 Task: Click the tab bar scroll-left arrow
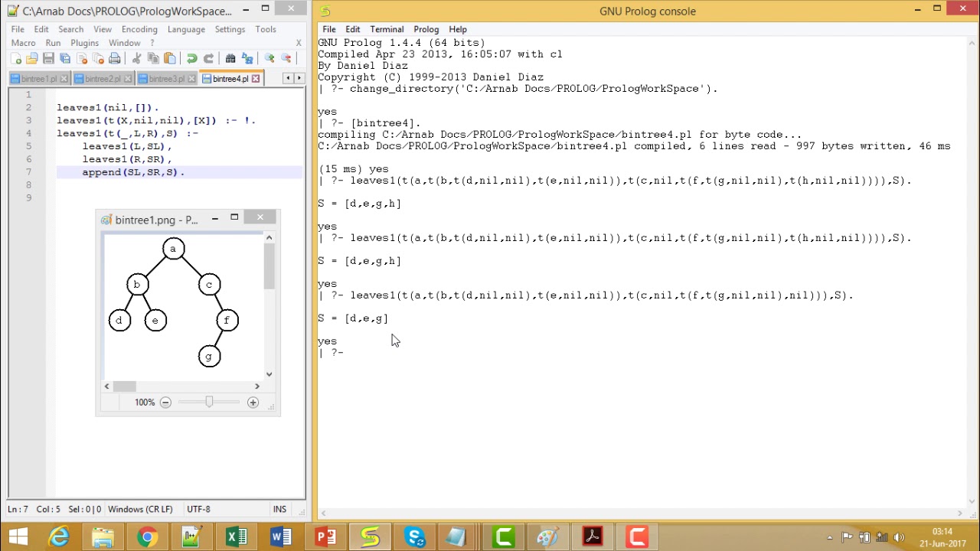[287, 78]
